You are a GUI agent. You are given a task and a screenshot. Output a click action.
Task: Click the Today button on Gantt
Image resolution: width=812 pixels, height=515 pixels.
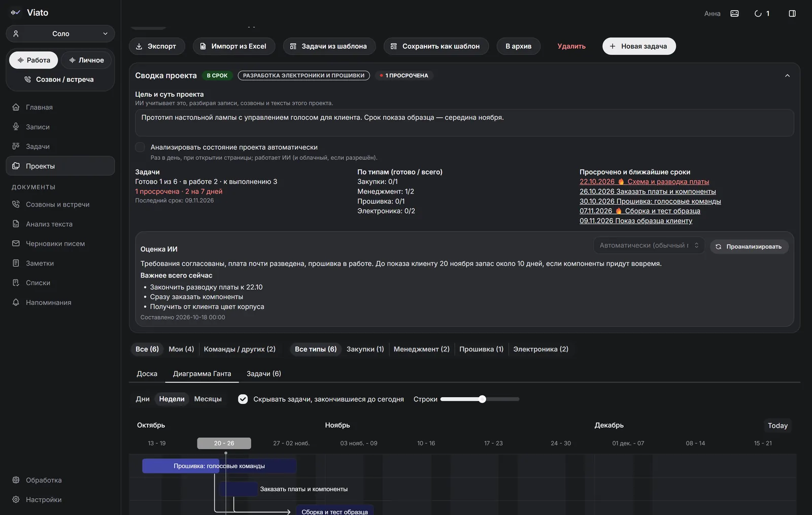777,426
